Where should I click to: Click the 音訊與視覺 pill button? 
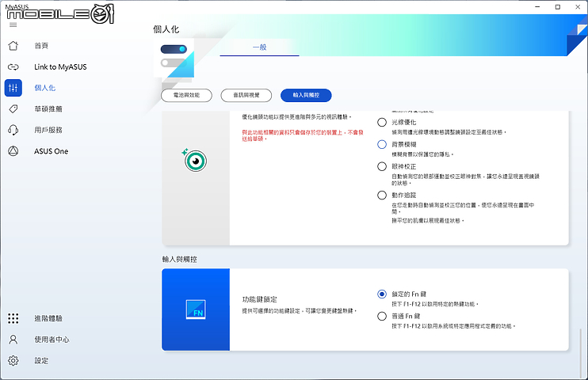point(246,95)
